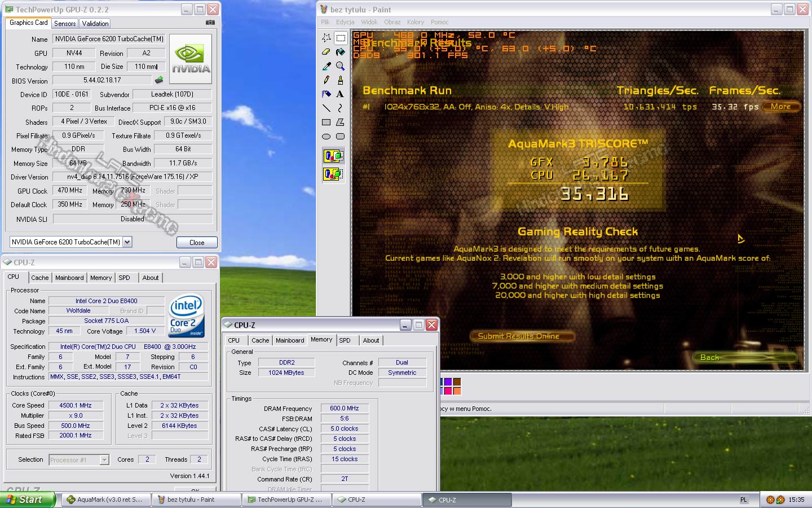Click the Level 2 cache 6144 KBytes value
The height and width of the screenshot is (508, 812).
(x=180, y=426)
